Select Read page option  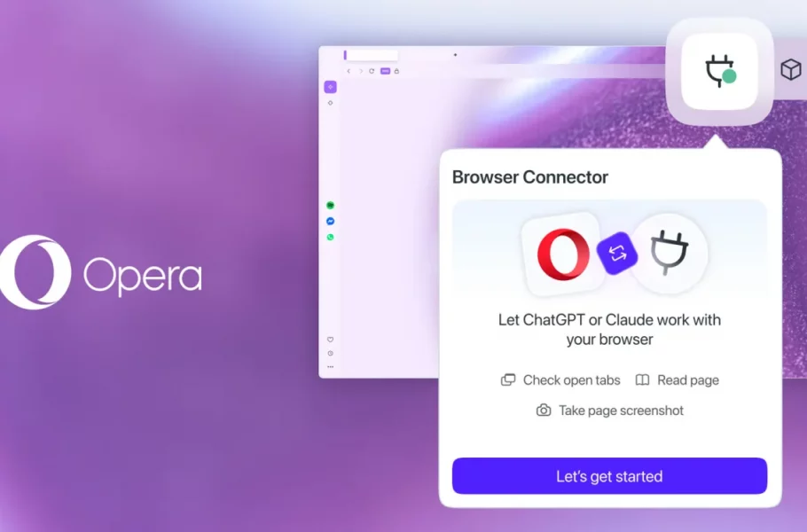[x=678, y=380]
